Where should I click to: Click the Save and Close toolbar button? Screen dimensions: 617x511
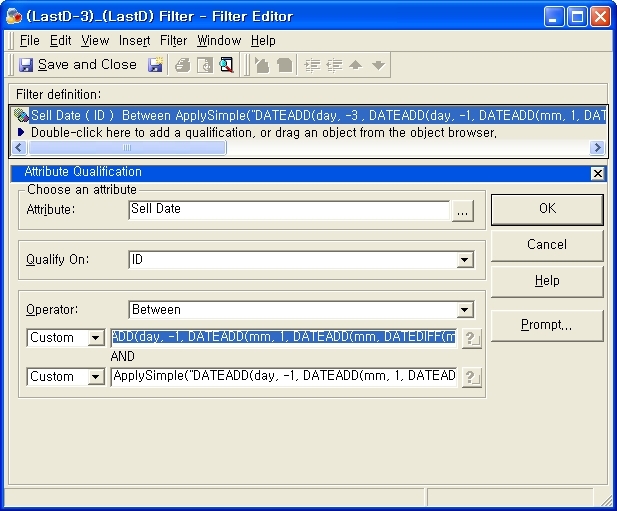coord(78,65)
